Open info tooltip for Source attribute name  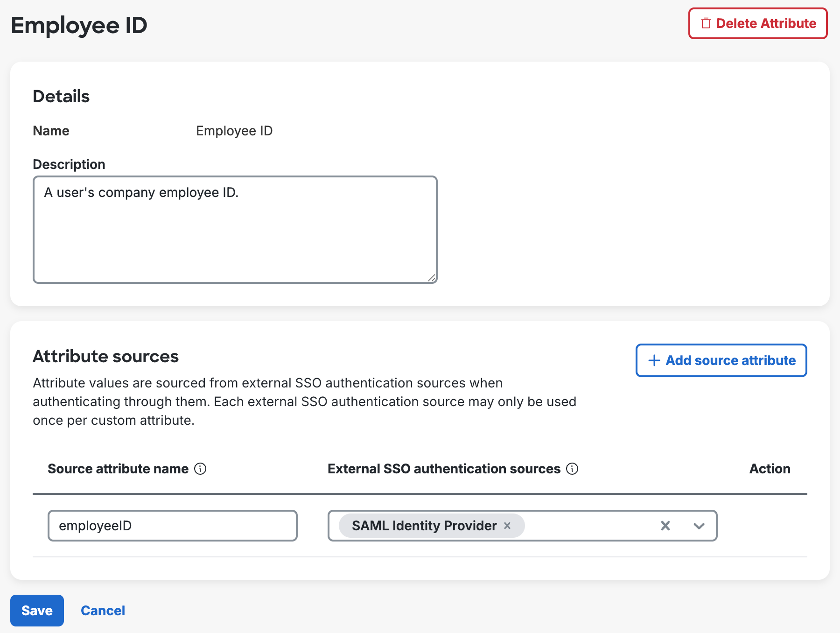[201, 470]
